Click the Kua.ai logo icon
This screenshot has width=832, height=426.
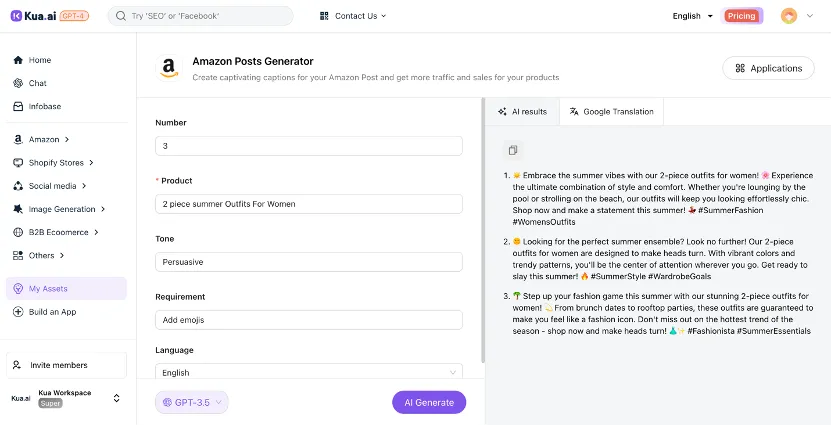point(16,16)
